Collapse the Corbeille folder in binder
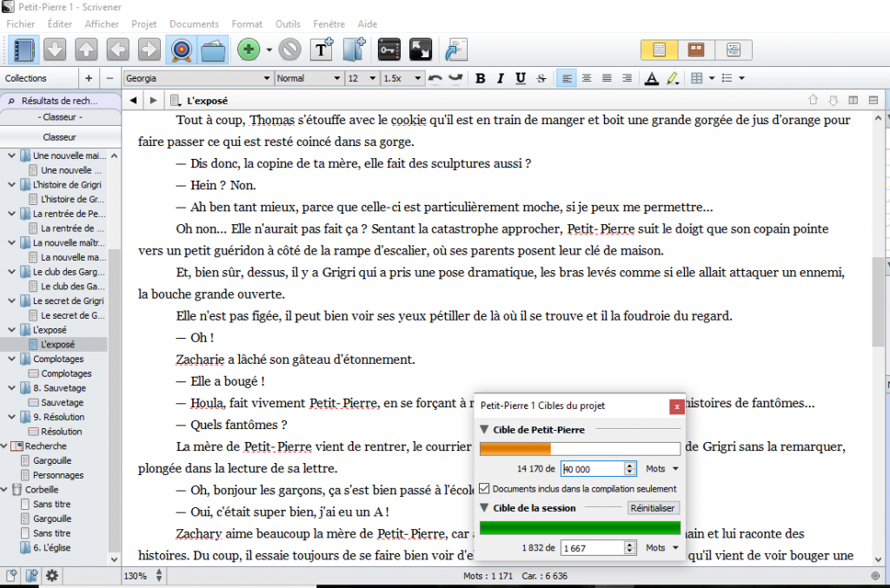 coord(4,489)
